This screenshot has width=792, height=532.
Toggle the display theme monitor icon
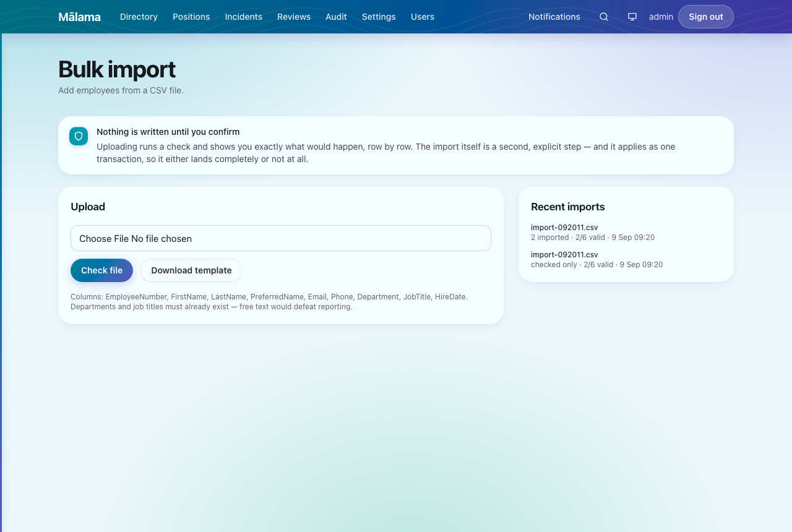tap(632, 17)
